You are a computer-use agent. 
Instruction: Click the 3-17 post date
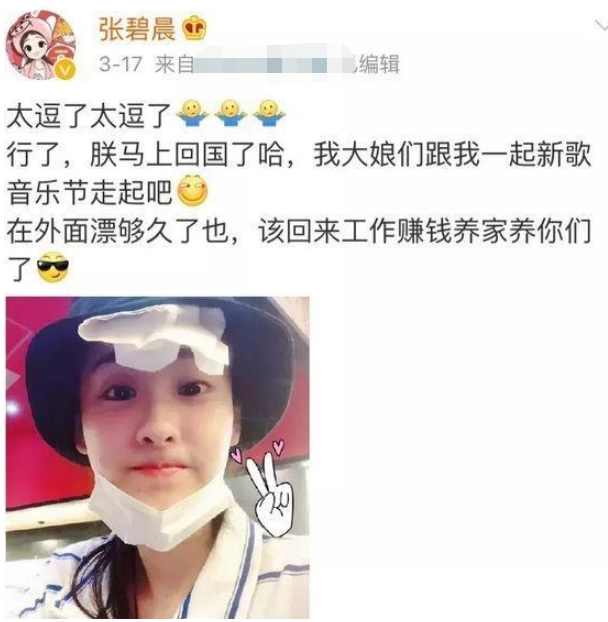[x=121, y=64]
